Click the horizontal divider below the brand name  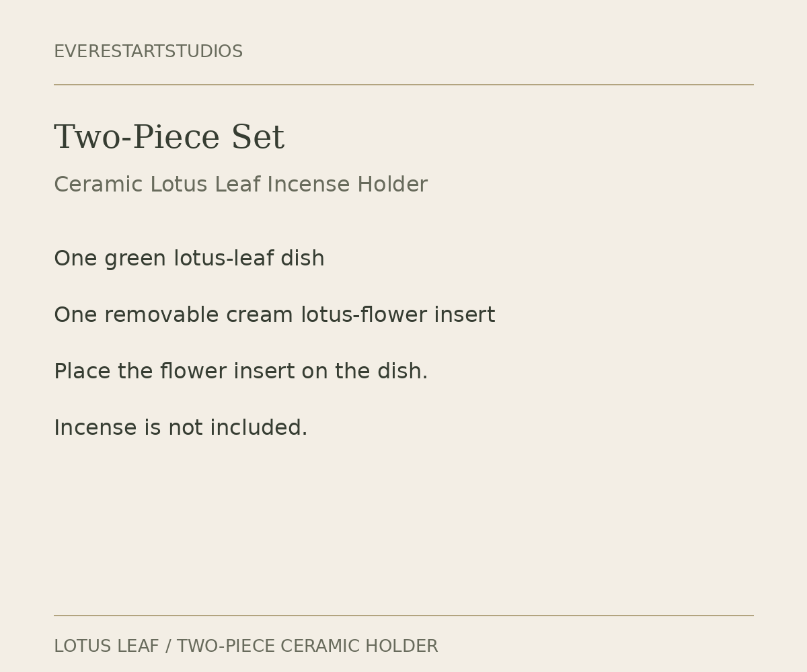click(x=403, y=85)
